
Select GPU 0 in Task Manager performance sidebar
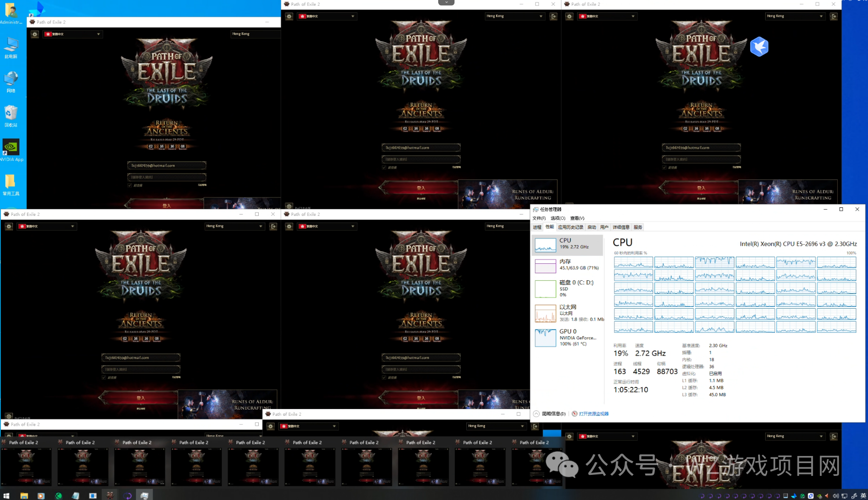[568, 338]
